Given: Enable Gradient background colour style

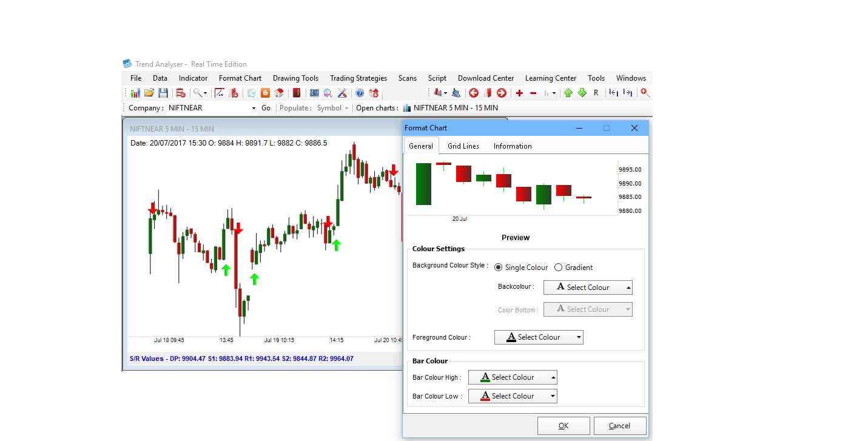Looking at the screenshot, I should pos(558,267).
